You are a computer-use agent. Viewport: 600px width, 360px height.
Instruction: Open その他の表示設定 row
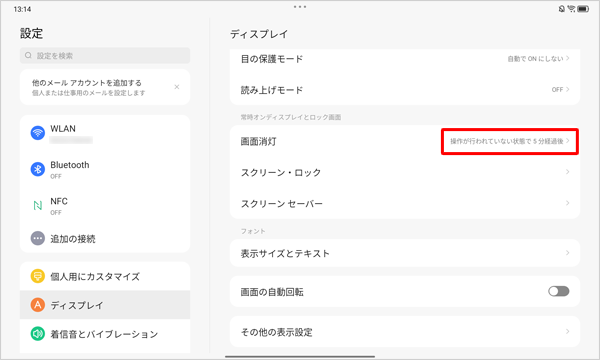tap(405, 332)
